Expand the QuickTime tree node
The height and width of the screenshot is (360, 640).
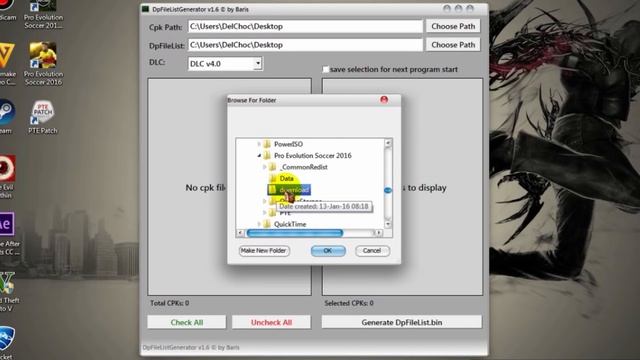tap(259, 224)
